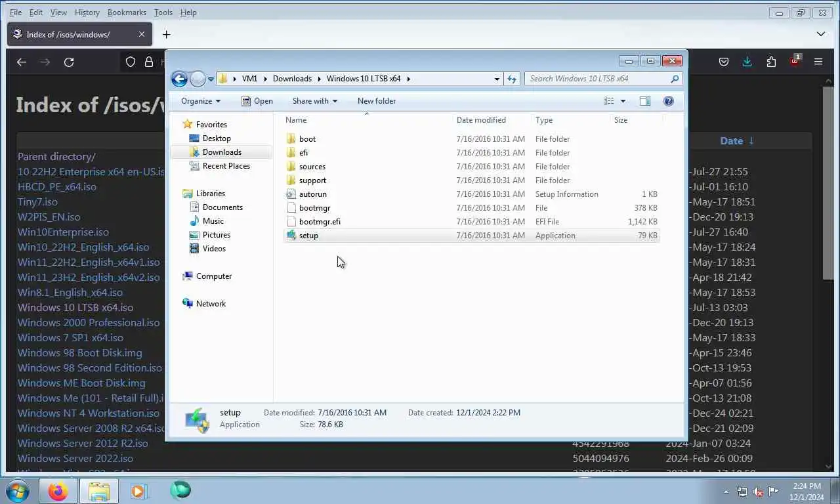Toggle the preview pane
Screen dimensions: 840x504
tap(645, 101)
